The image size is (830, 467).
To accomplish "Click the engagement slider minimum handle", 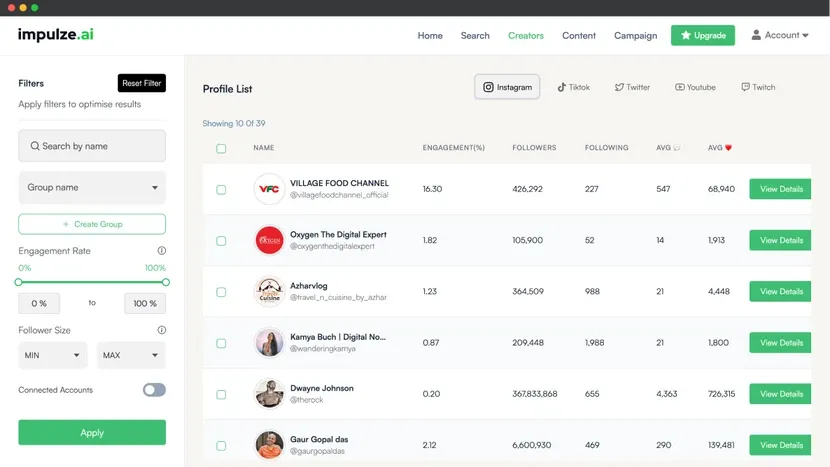I will coord(19,282).
